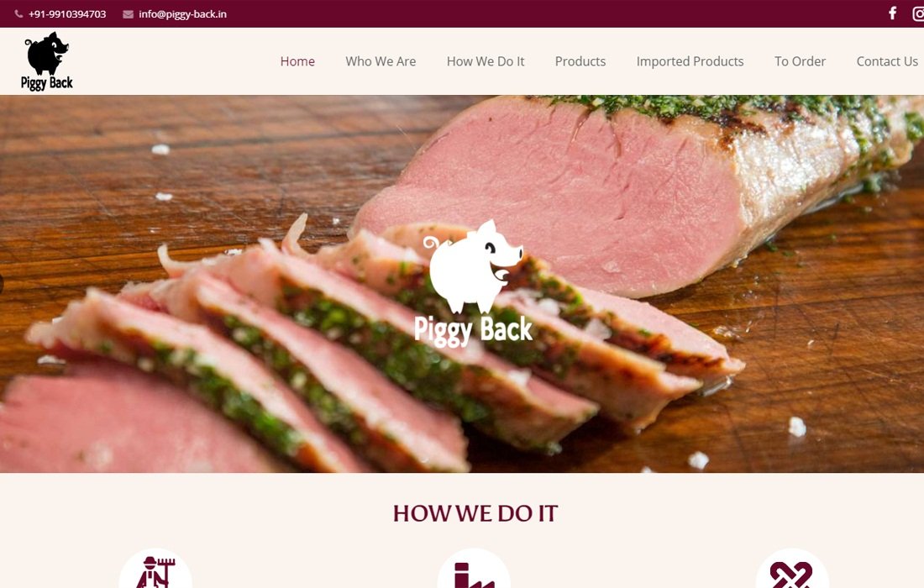
Task: Go to Who We Are page
Action: (x=381, y=61)
